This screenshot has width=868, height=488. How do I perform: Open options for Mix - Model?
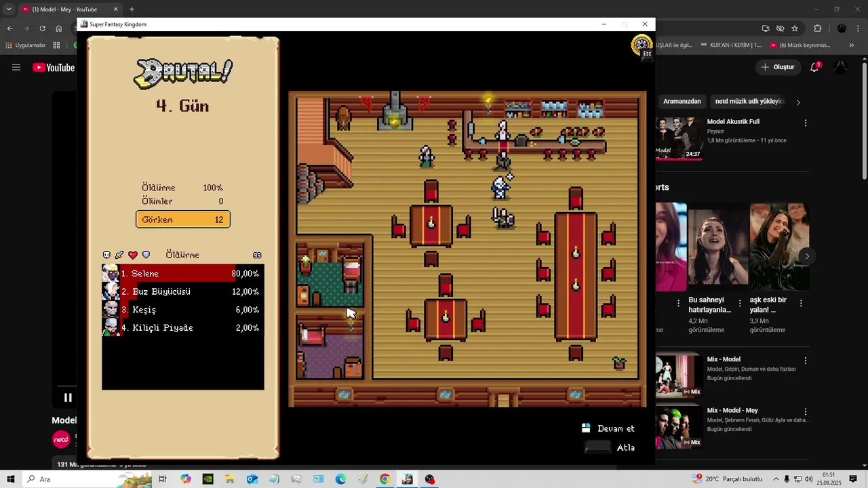[x=806, y=361]
